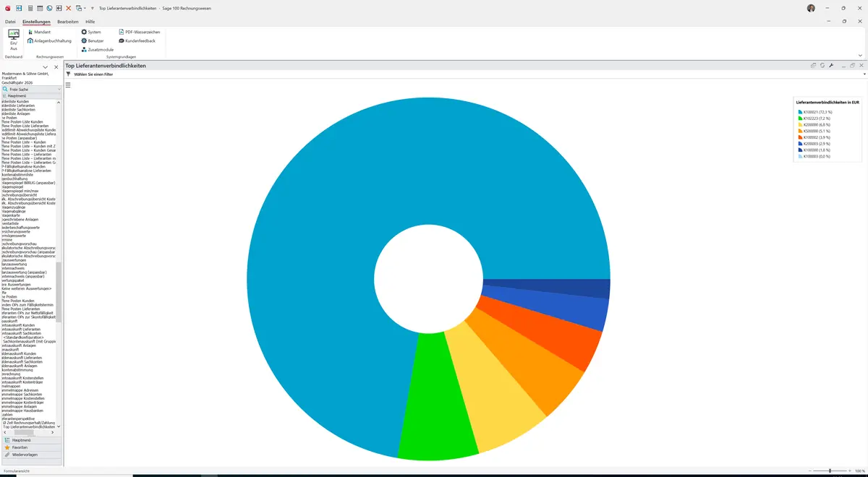
Task: Open the Wiedervorlagen section
Action: pyautogui.click(x=31, y=455)
